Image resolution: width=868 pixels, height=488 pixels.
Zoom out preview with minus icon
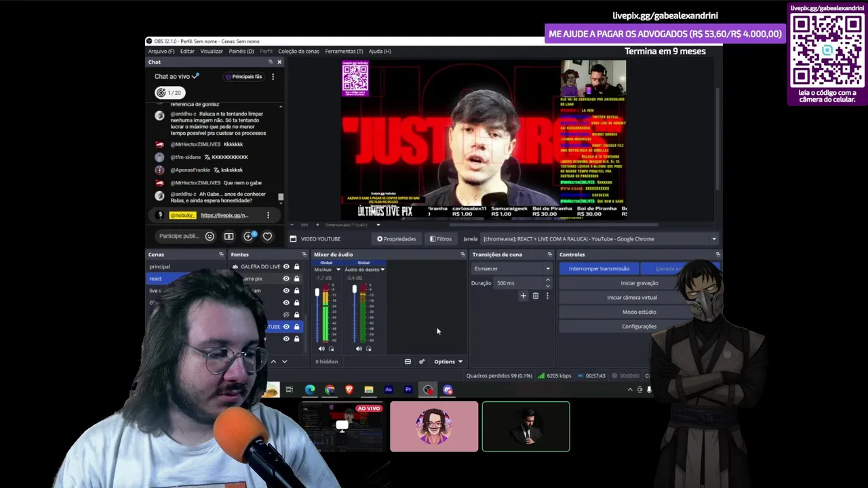point(292,224)
